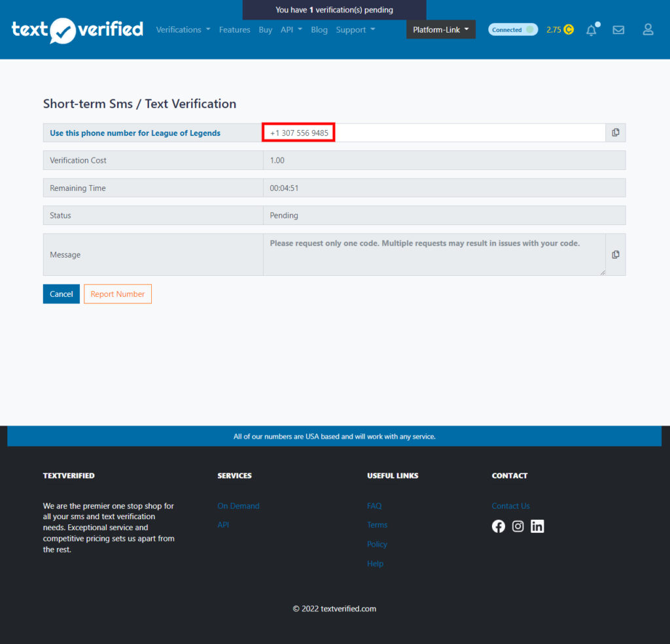Open the FAQ link
This screenshot has width=670, height=644.
[374, 505]
